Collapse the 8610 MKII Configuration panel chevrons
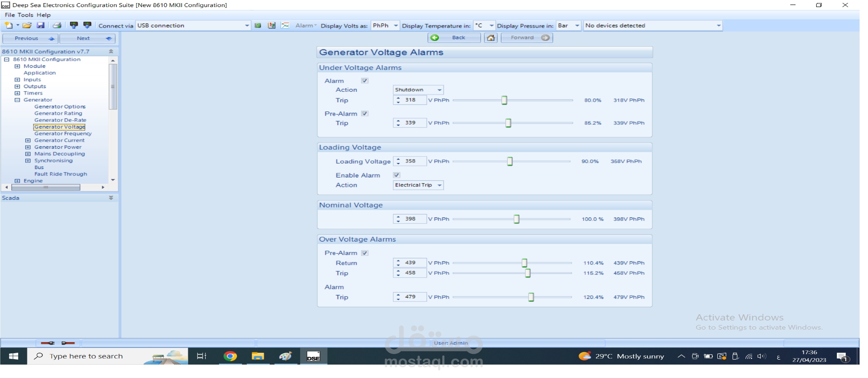Screen dimensions: 868x378 [x=111, y=51]
